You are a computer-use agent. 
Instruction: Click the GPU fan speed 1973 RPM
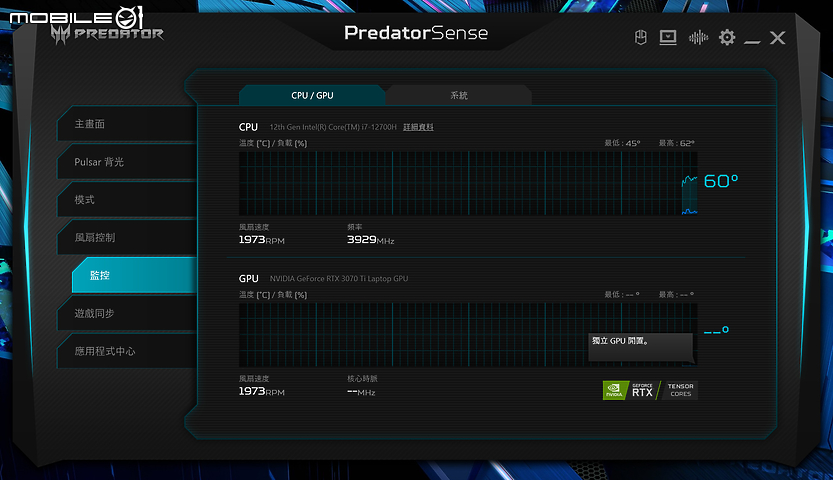point(261,391)
